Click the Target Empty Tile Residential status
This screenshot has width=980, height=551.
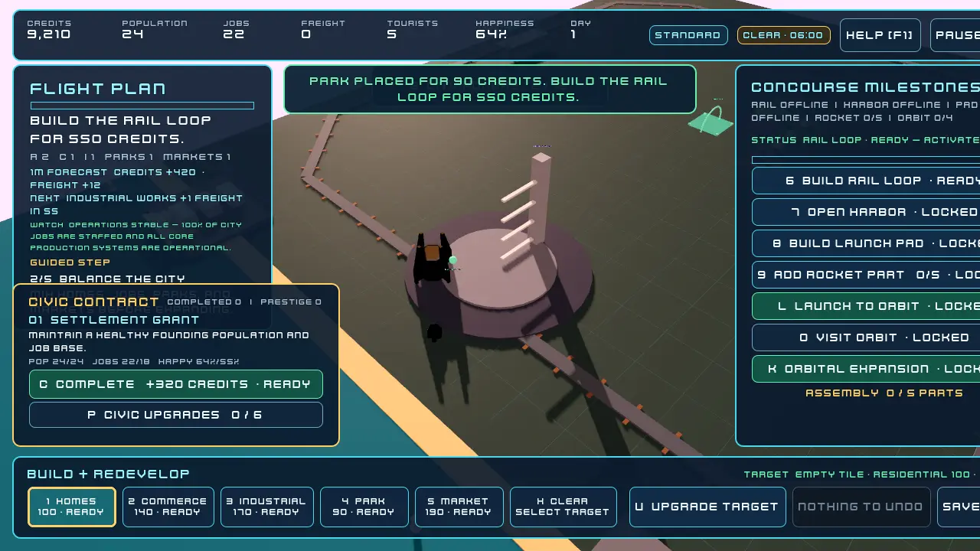(x=861, y=474)
